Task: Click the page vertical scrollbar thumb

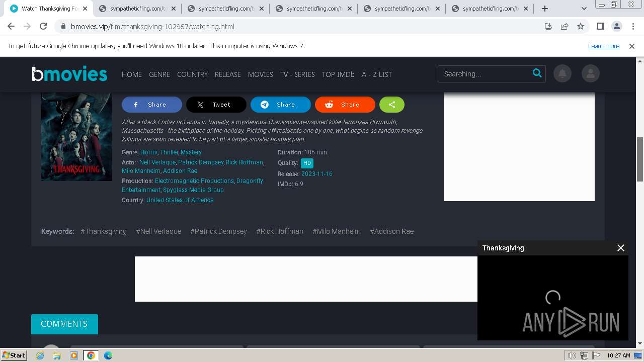Action: [640, 159]
